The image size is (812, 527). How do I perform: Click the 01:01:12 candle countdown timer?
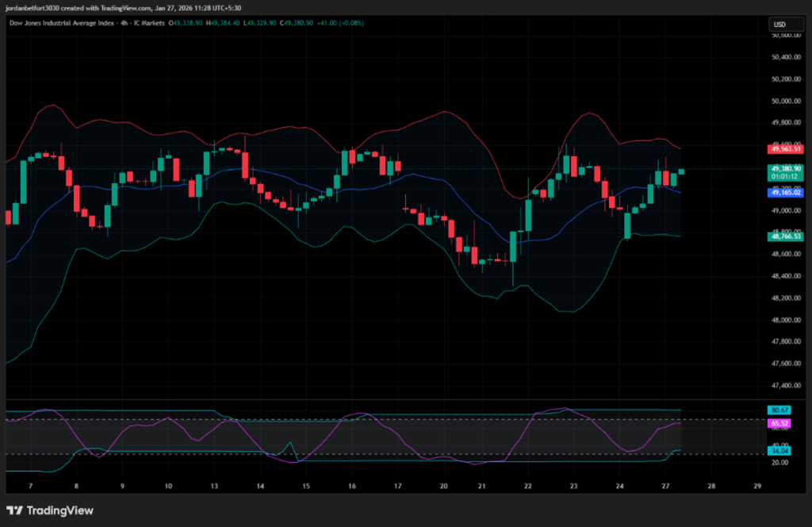tap(786, 176)
